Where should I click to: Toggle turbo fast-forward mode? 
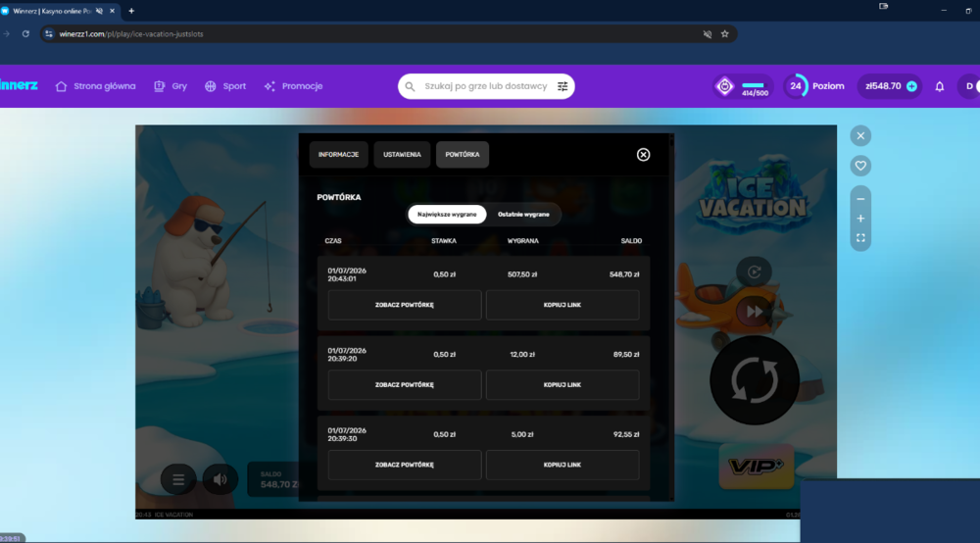755,311
